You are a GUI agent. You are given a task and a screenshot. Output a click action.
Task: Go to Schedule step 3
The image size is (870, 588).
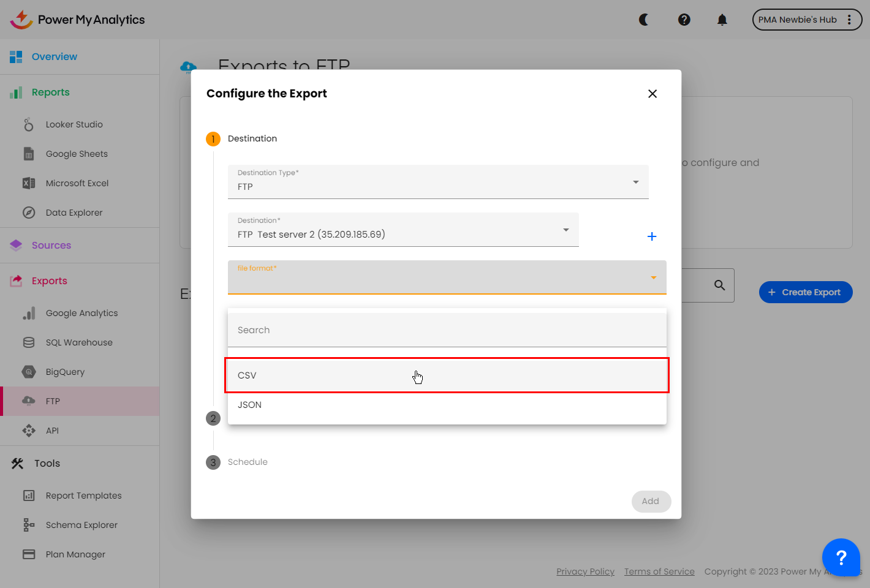(248, 462)
